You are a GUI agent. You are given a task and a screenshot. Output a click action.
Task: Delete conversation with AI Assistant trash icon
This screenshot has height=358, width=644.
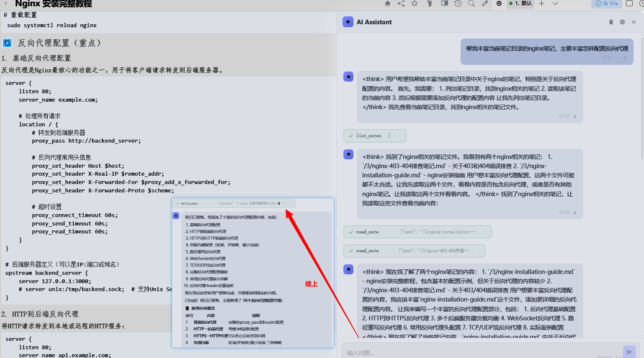click(x=611, y=22)
